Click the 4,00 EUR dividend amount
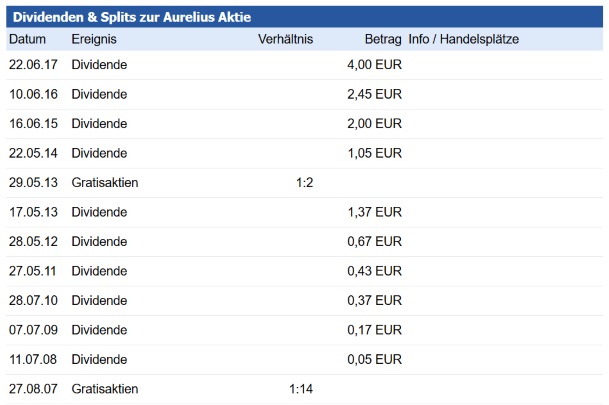Viewport: 609px width, 405px height. click(x=374, y=65)
